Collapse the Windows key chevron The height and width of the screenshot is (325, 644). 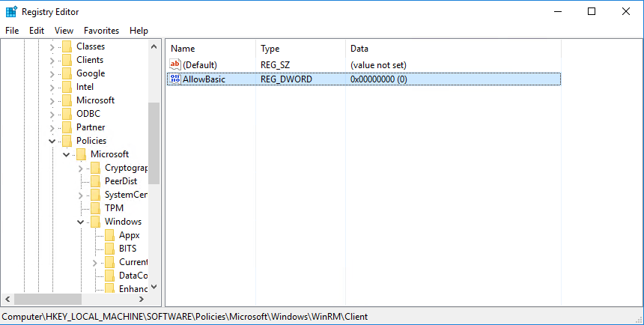(80, 222)
